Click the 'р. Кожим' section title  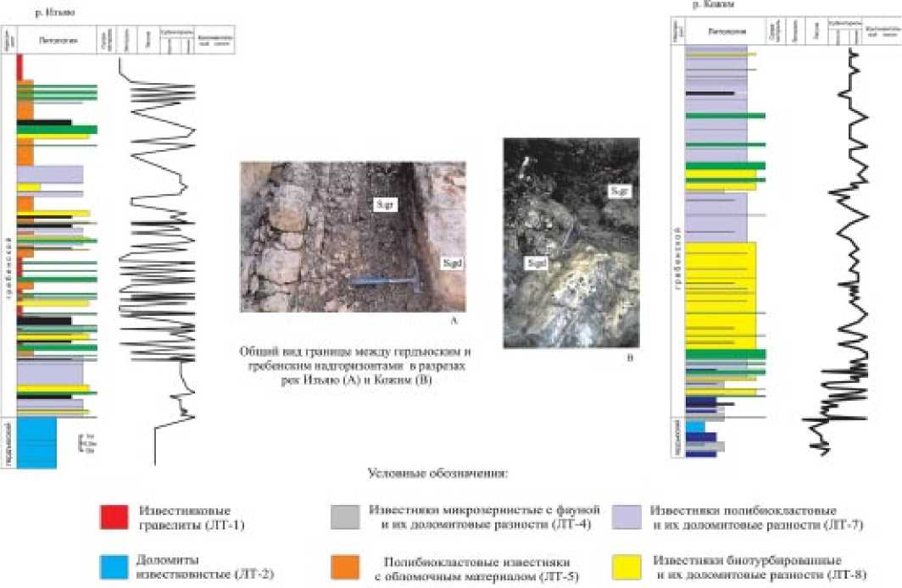tap(713, 4)
